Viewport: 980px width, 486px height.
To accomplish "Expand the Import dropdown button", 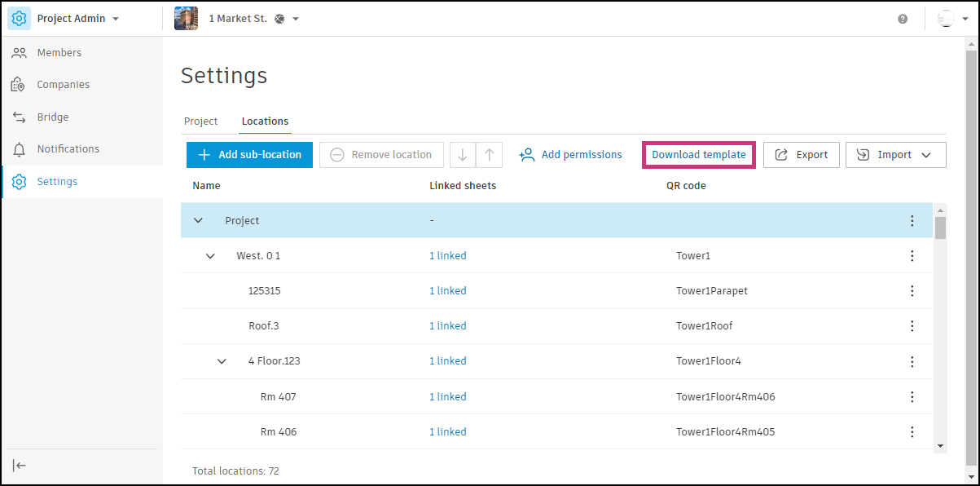I will pos(895,155).
